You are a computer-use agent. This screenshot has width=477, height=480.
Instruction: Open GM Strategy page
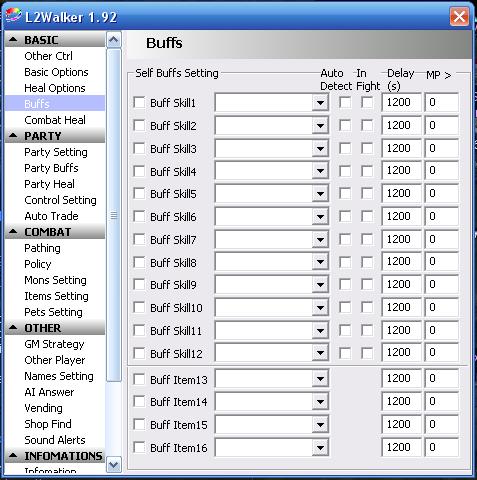pyautogui.click(x=54, y=344)
